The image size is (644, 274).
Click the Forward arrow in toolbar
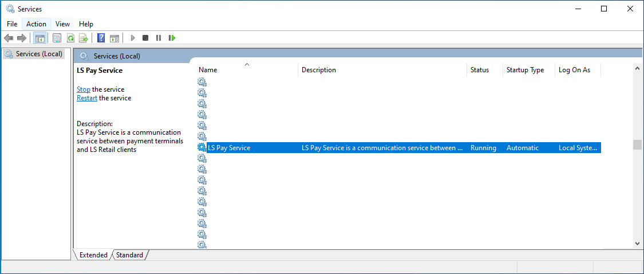click(x=21, y=38)
